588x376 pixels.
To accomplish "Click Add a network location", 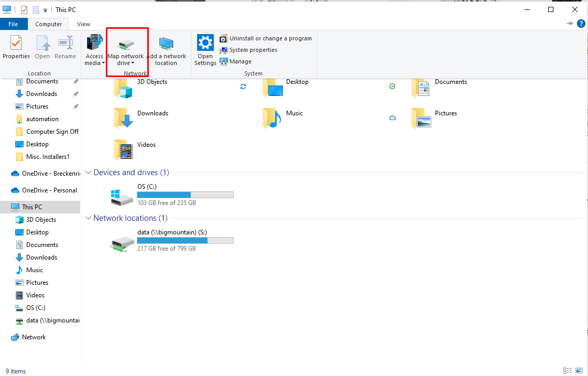I will point(167,50).
